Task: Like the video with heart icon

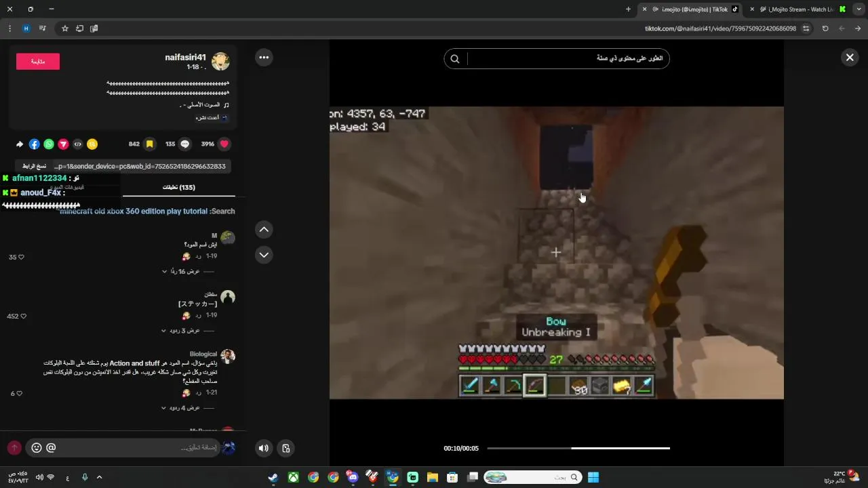Action: [224, 144]
